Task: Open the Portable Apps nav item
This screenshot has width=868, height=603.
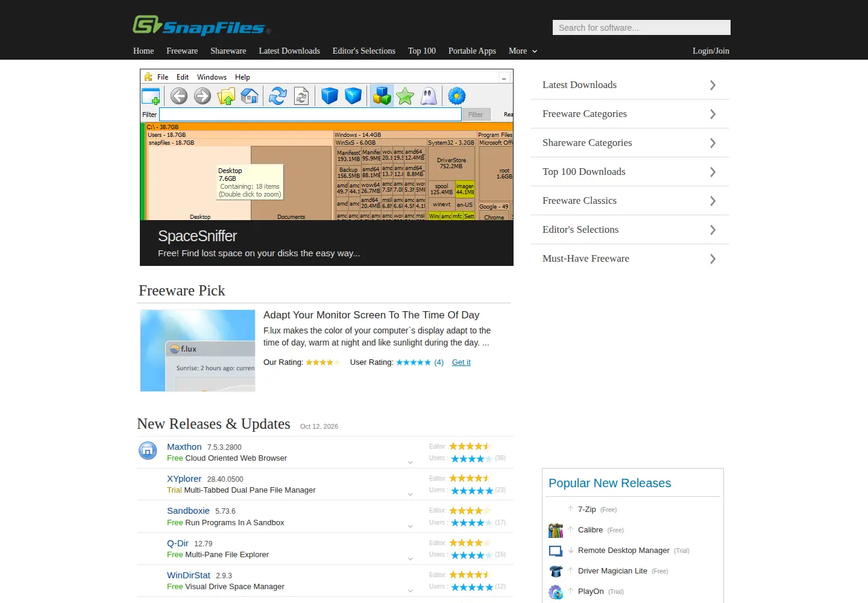Action: pos(472,51)
